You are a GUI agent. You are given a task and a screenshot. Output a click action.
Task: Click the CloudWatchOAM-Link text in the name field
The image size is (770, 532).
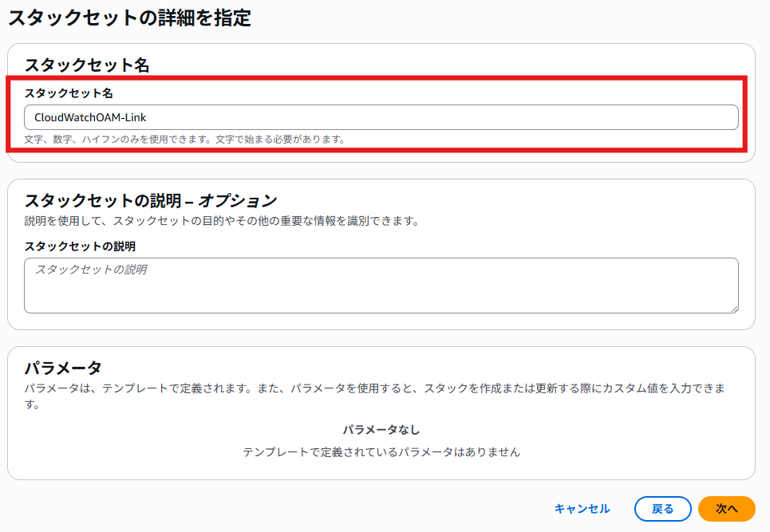coord(90,117)
